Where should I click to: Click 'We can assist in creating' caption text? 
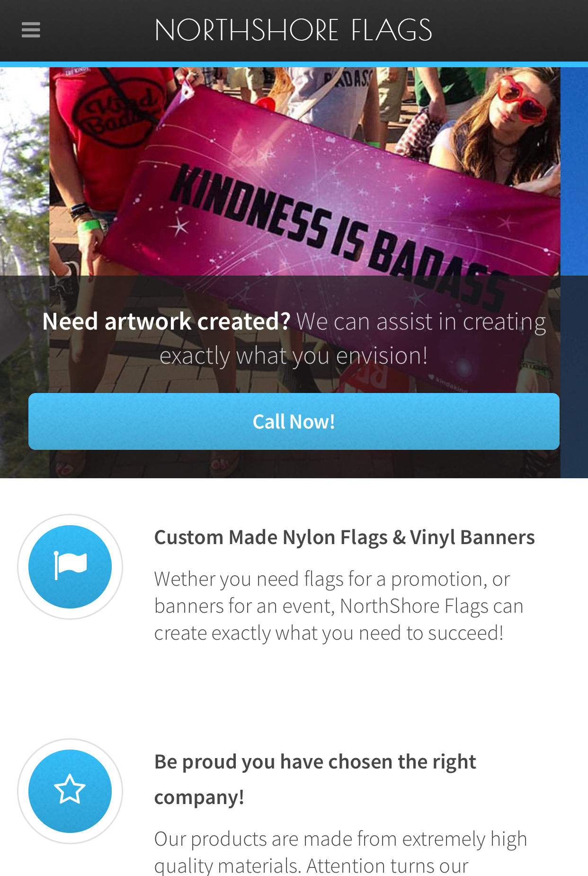(x=421, y=322)
